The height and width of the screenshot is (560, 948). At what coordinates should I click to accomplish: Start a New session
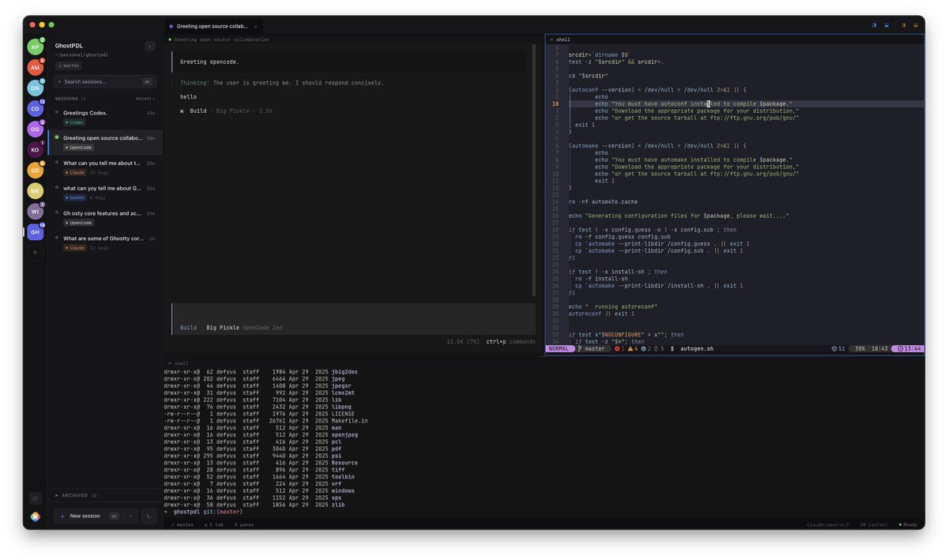coord(88,516)
